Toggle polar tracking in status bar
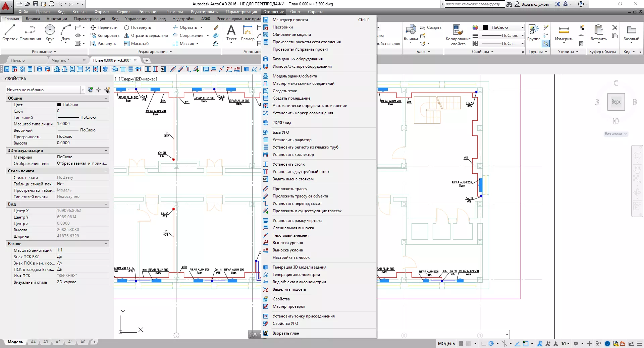Viewport: 644px width, 348px height. pos(491,343)
